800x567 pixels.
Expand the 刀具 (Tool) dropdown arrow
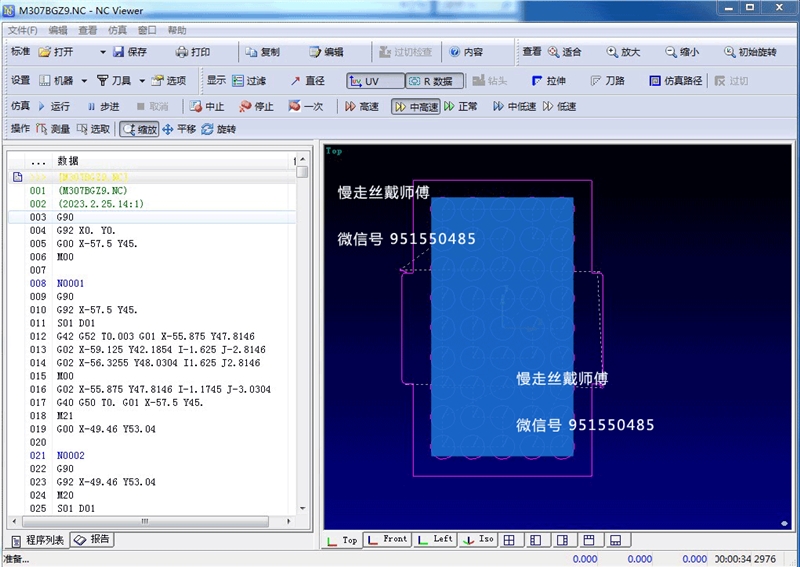point(142,81)
